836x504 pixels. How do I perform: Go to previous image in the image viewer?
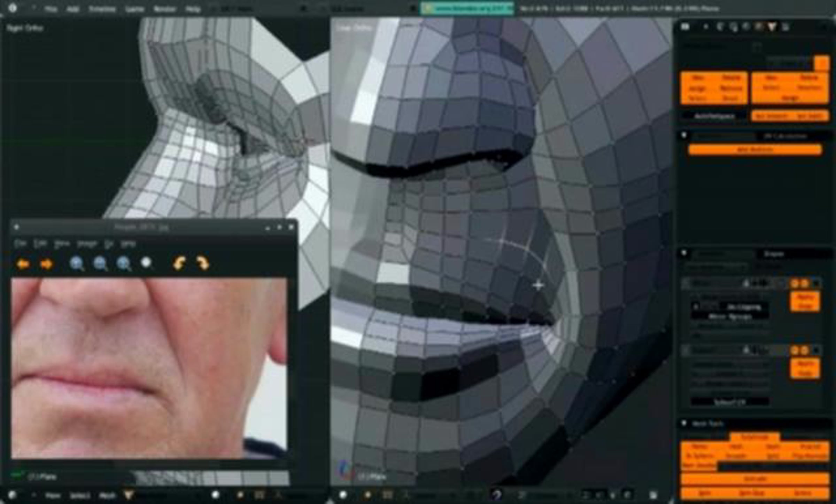[x=23, y=264]
